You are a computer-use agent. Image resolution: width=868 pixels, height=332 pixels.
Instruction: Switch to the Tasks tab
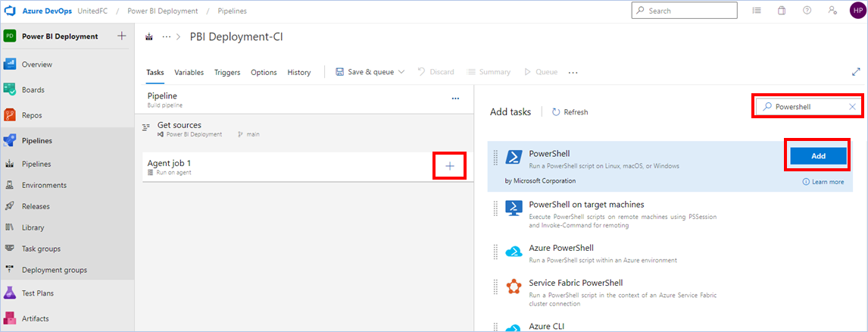[x=155, y=72]
